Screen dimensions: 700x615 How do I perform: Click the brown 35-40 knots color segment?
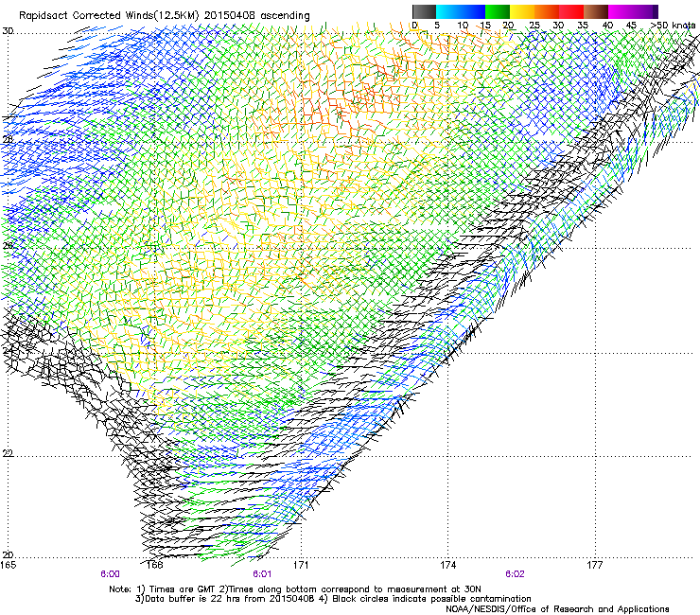click(x=596, y=11)
